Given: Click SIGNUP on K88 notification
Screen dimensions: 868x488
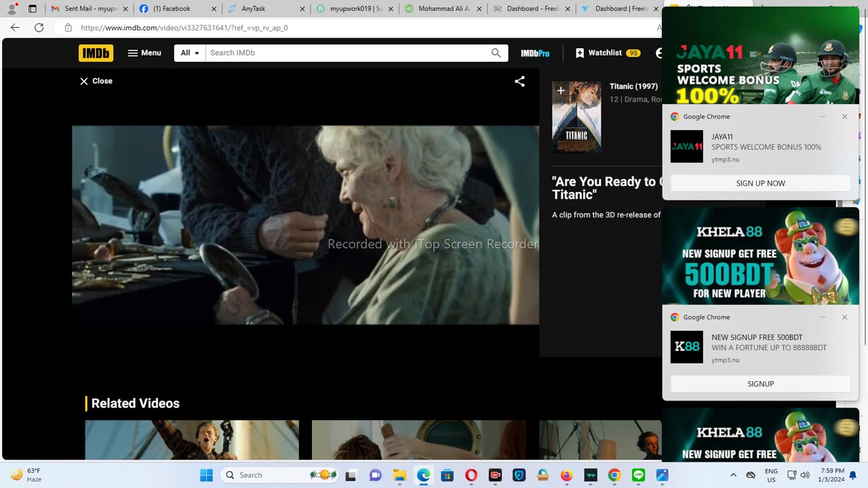Looking at the screenshot, I should click(760, 384).
